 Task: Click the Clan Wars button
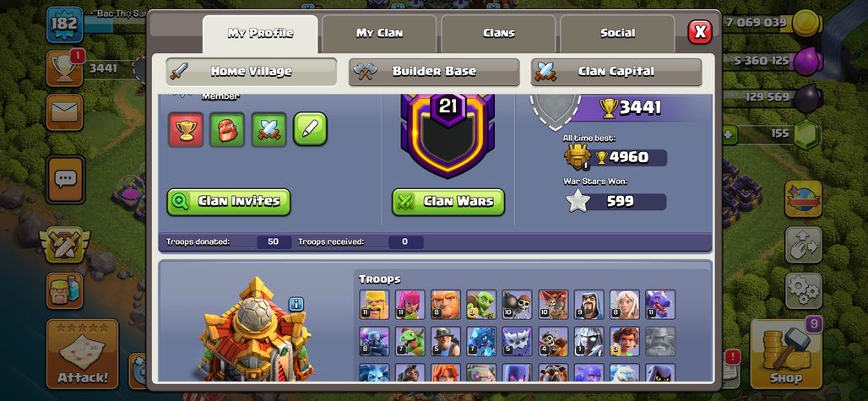tap(448, 202)
